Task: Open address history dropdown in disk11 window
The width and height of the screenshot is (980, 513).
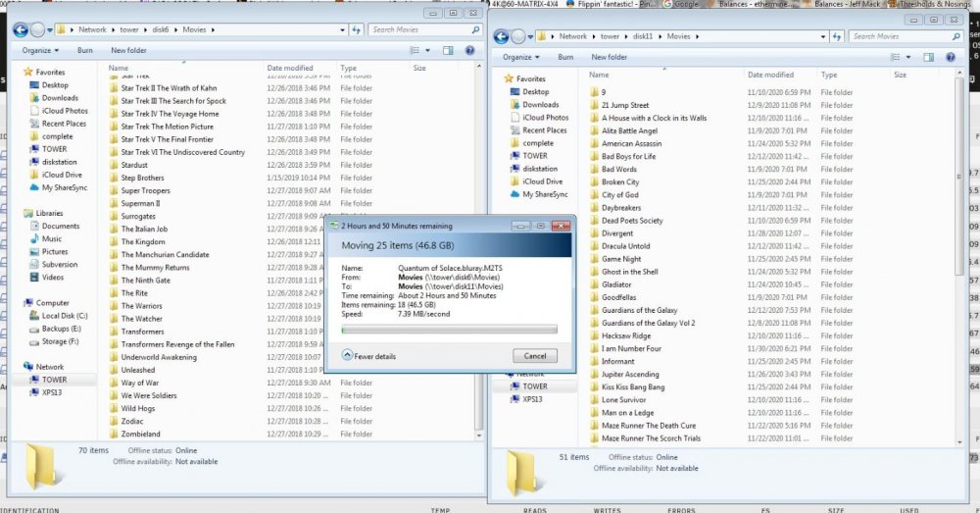Action: click(x=823, y=36)
